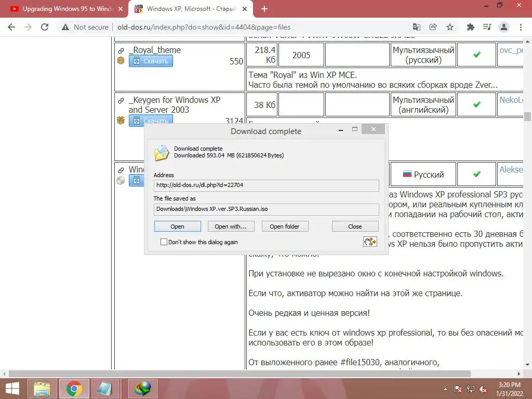Open Internet Download Manager from taskbar
Screen dimensions: 532x399
coord(142,389)
